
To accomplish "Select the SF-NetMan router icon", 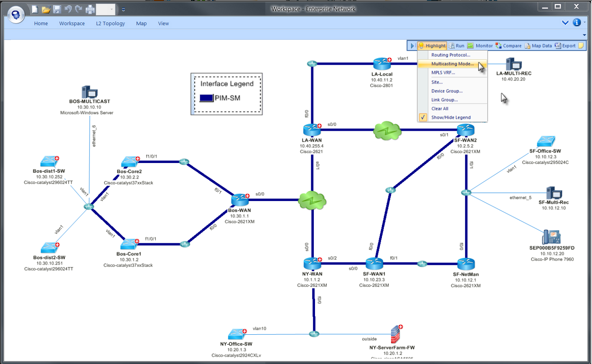I will (466, 264).
